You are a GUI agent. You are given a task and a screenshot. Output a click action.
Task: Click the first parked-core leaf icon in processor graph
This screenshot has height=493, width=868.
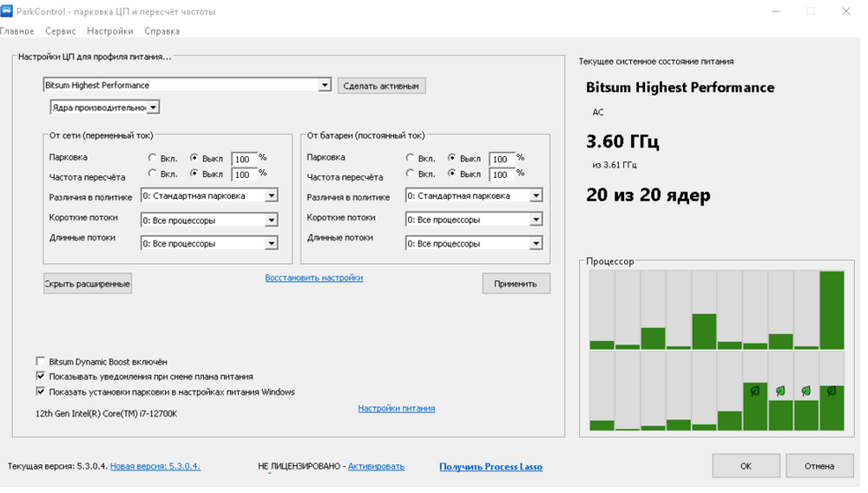coord(754,391)
